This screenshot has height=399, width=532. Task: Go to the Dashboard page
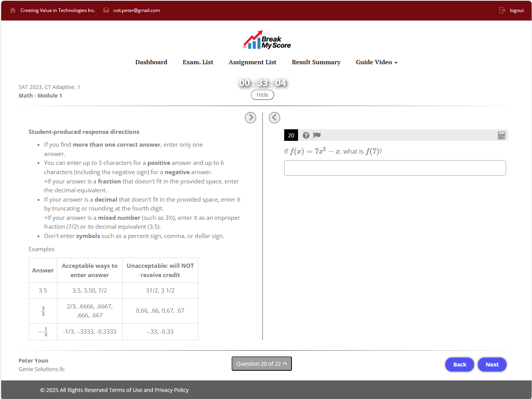point(151,62)
